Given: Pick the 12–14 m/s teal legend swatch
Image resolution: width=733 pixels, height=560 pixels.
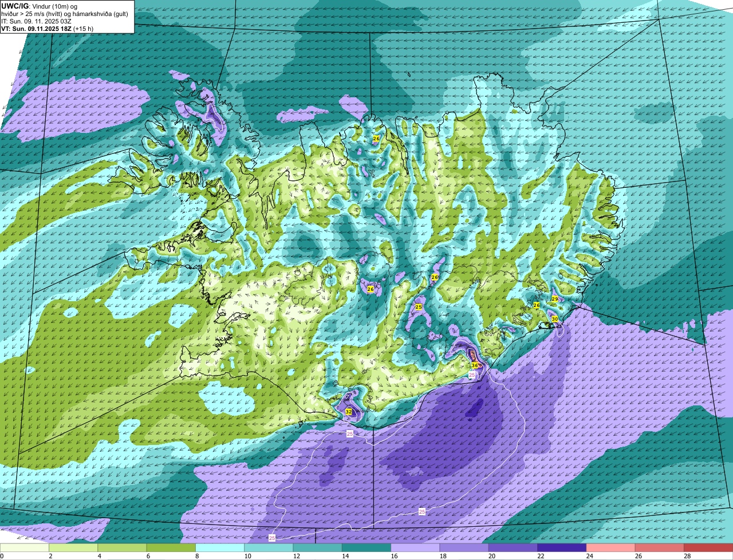Looking at the screenshot, I should (317, 547).
